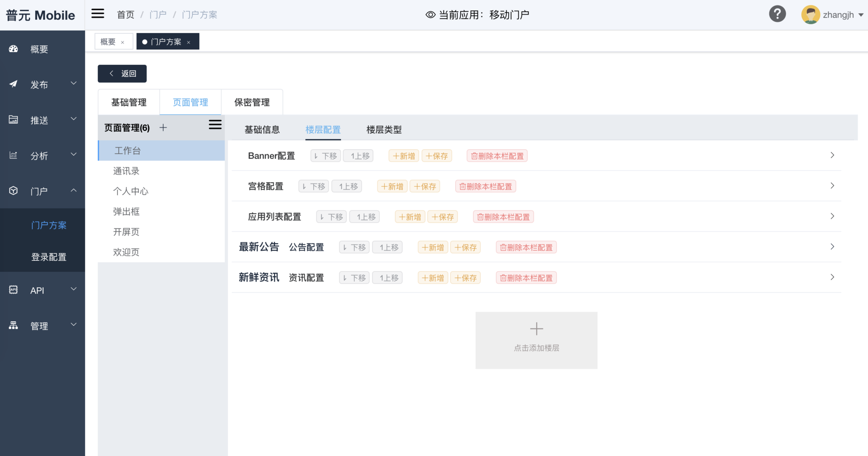Image resolution: width=868 pixels, height=456 pixels.
Task: Click the 返回 back button
Action: tap(122, 74)
